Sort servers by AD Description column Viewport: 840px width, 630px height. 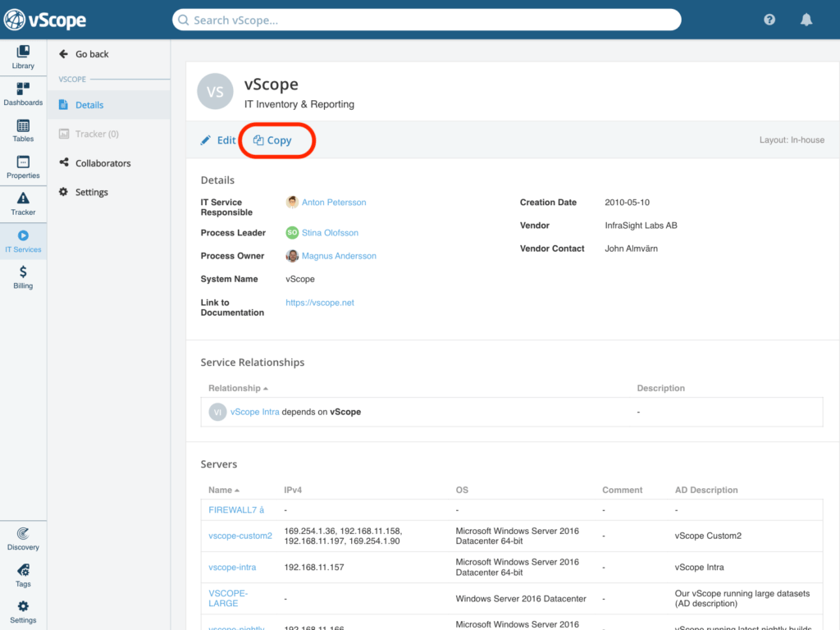pyautogui.click(x=706, y=490)
